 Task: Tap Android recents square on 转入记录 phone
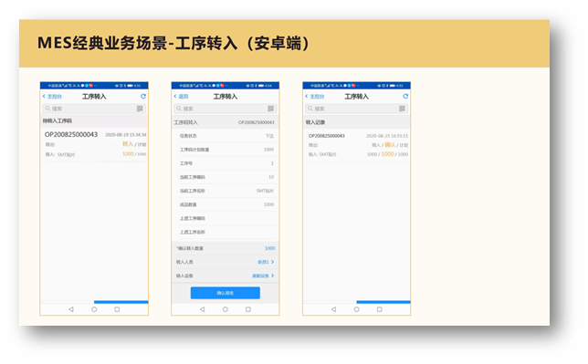coord(380,309)
